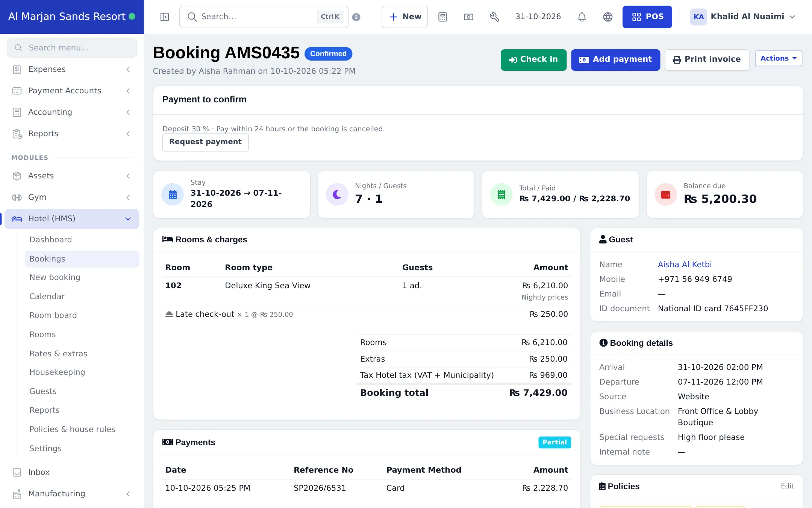Open guest Aisha Al Ketbi link
The width and height of the screenshot is (812, 508).
tap(685, 265)
